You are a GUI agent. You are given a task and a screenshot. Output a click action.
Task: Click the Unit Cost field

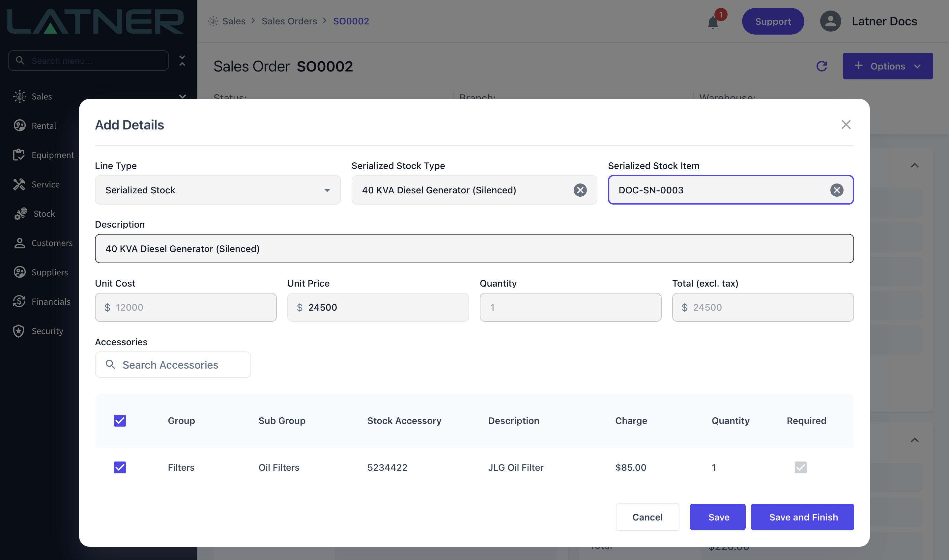(186, 307)
